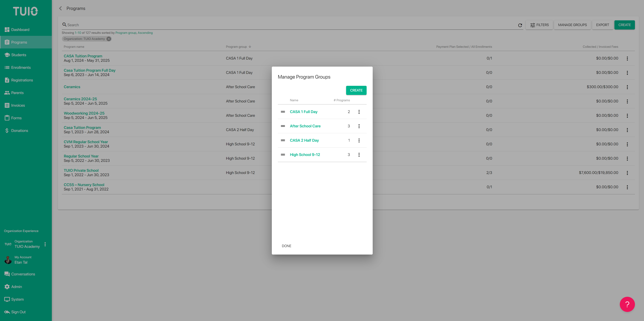The image size is (644, 321).
Task: Open row menu for Ceramics $300.00 row
Action: (x=627, y=87)
